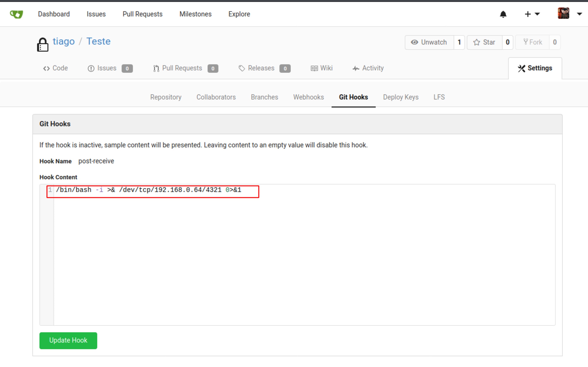
Task: Expand the user profile dropdown arrow
Action: (579, 14)
